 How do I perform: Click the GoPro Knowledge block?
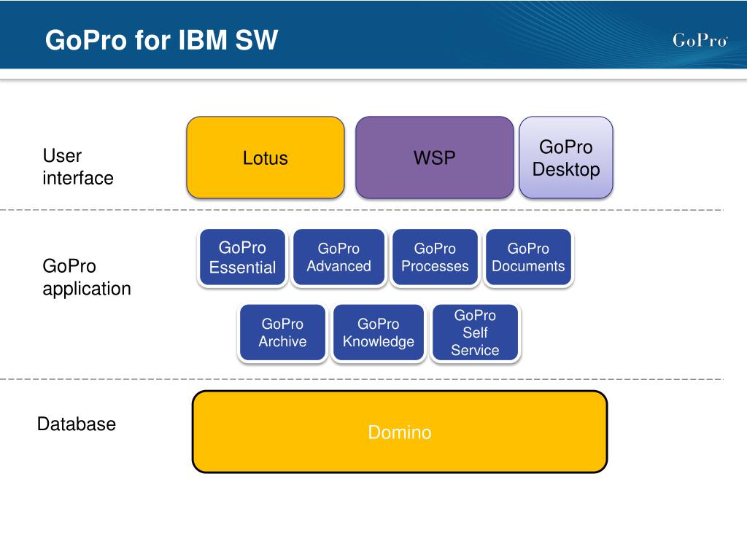[379, 332]
